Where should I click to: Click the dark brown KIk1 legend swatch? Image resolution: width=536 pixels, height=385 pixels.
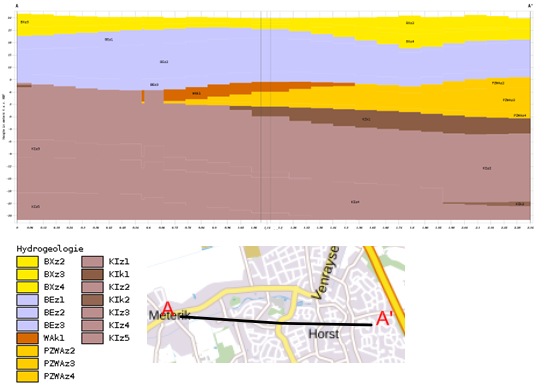coord(92,274)
